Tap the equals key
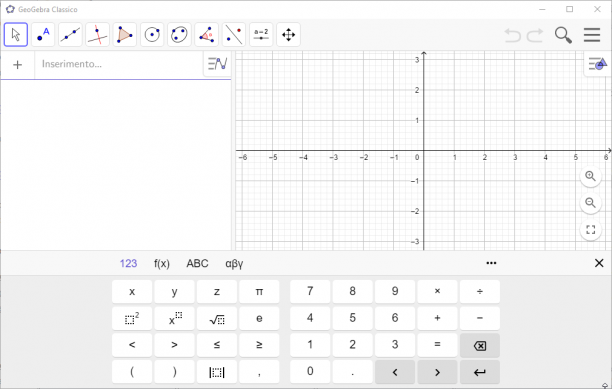Image resolution: width=612 pixels, height=389 pixels. click(437, 345)
